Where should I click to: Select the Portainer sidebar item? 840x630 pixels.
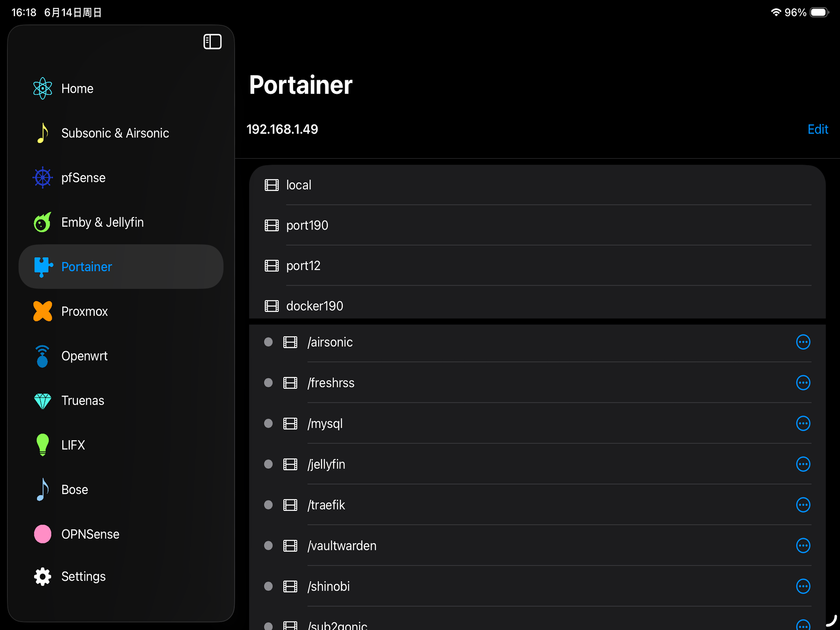click(121, 266)
